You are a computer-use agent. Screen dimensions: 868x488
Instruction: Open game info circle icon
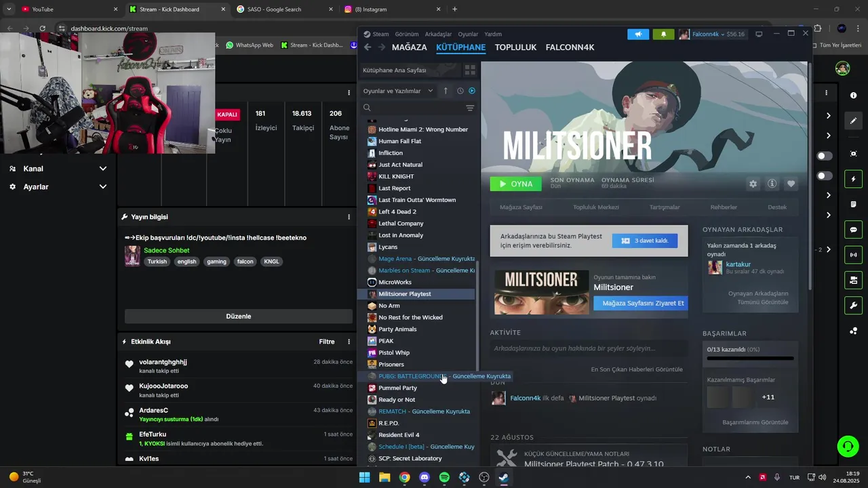pos(772,184)
